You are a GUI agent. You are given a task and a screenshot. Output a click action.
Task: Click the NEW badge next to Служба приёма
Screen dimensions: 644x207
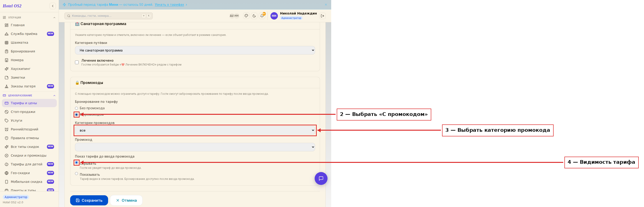coord(51,34)
